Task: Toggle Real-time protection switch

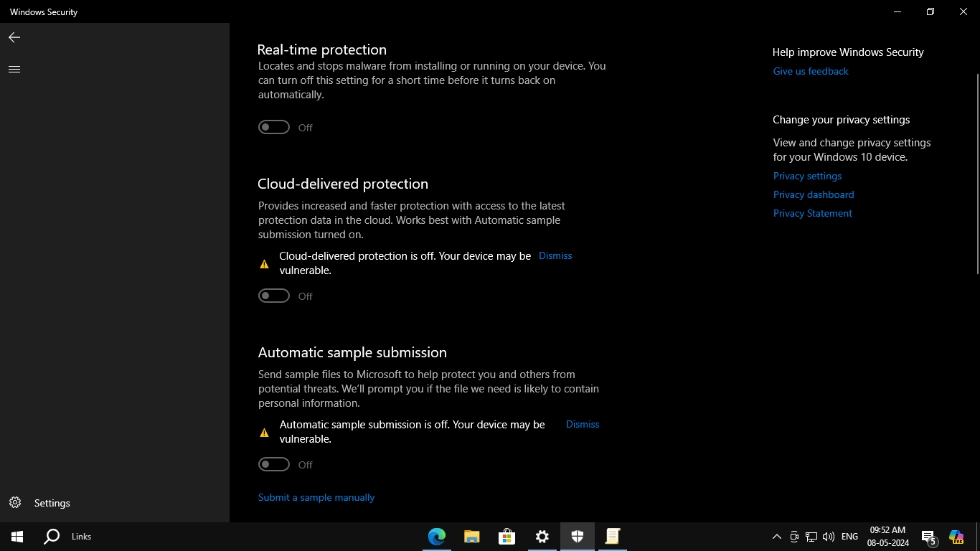Action: click(x=274, y=127)
